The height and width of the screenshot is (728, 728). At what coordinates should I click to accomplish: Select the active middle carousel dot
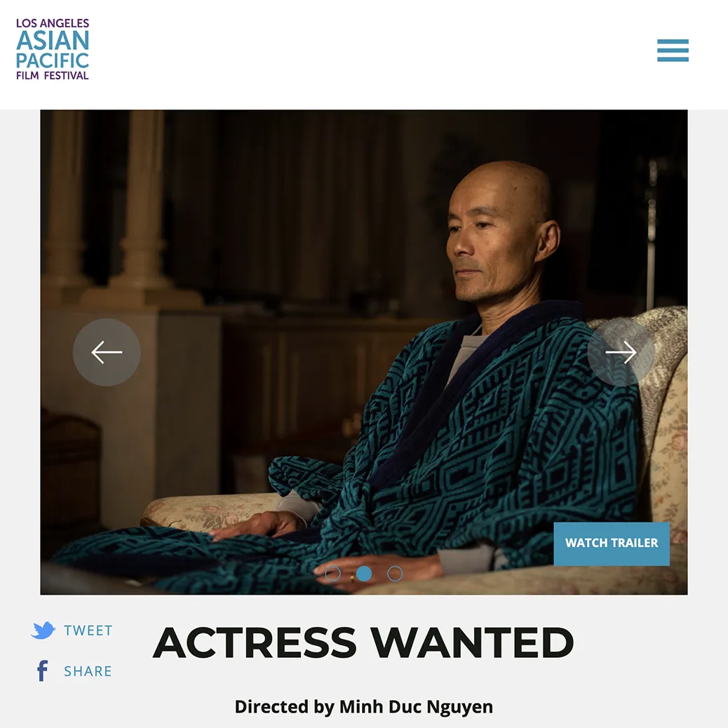pyautogui.click(x=364, y=574)
